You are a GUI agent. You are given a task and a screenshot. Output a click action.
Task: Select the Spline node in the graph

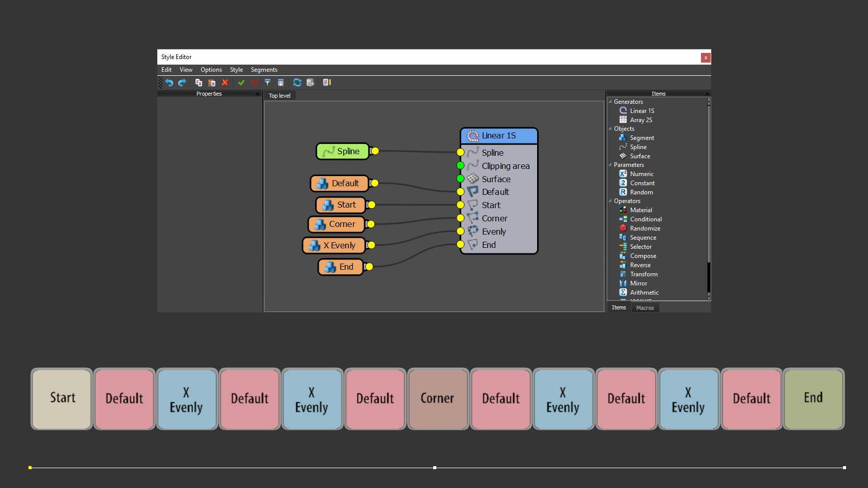click(343, 151)
